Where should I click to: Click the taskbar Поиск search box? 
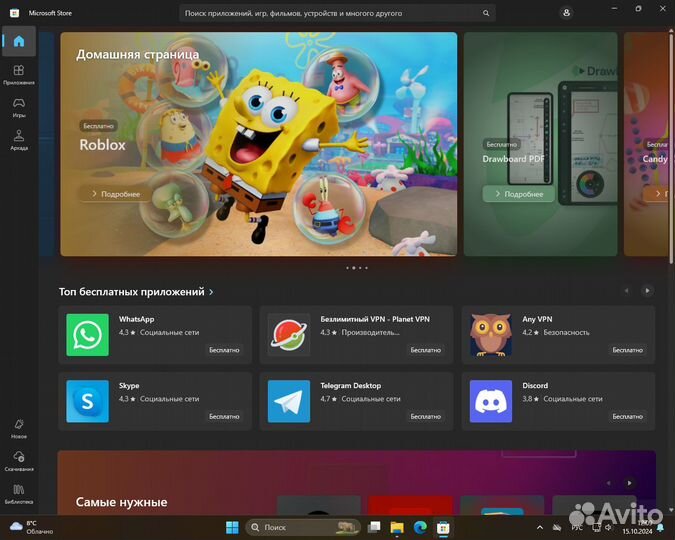[x=303, y=527]
